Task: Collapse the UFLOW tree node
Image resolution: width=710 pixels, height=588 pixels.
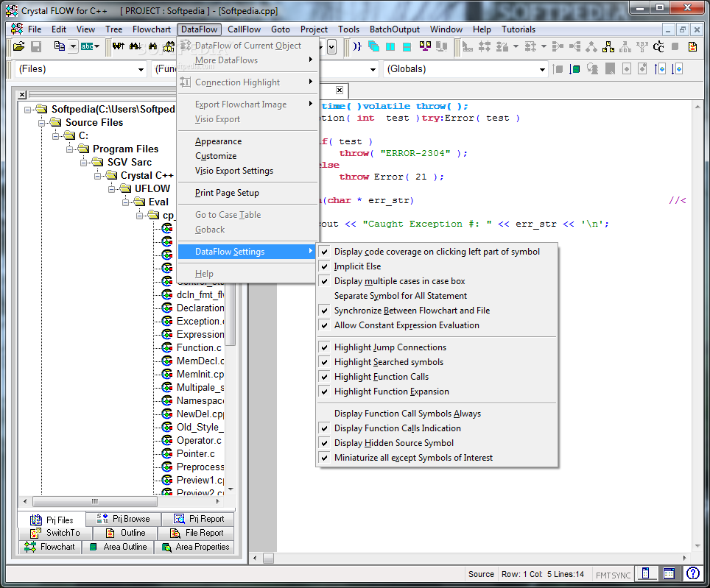Action: point(111,188)
